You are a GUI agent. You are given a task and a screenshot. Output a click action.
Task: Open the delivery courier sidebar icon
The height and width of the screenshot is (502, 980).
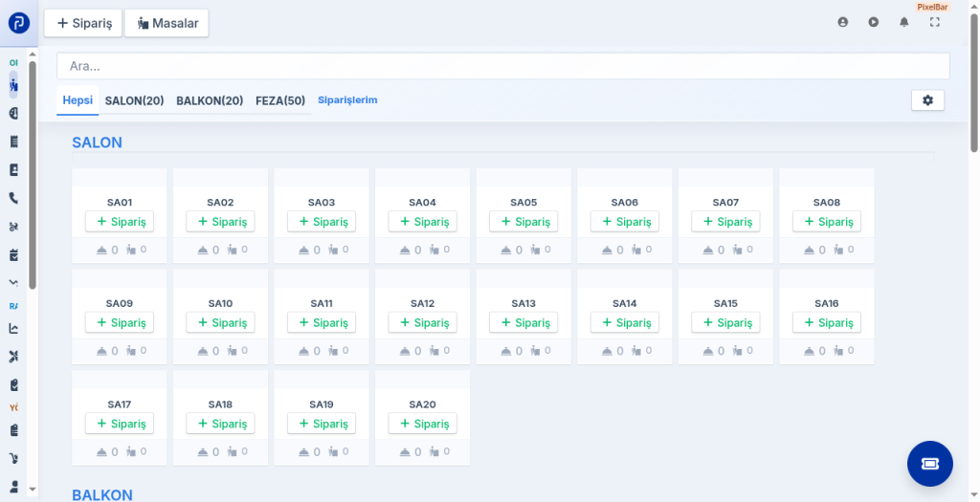(x=13, y=227)
